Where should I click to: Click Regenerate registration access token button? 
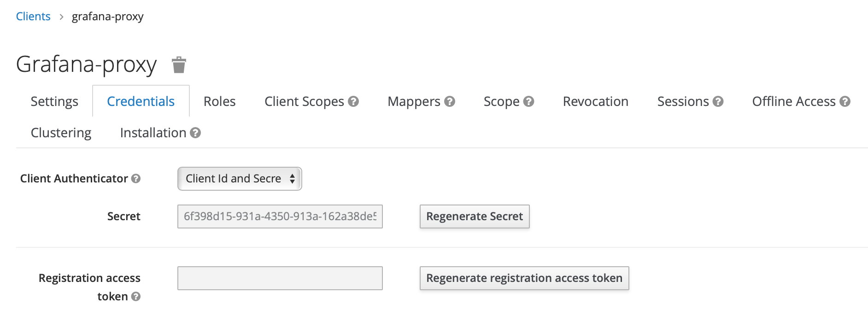pos(524,278)
